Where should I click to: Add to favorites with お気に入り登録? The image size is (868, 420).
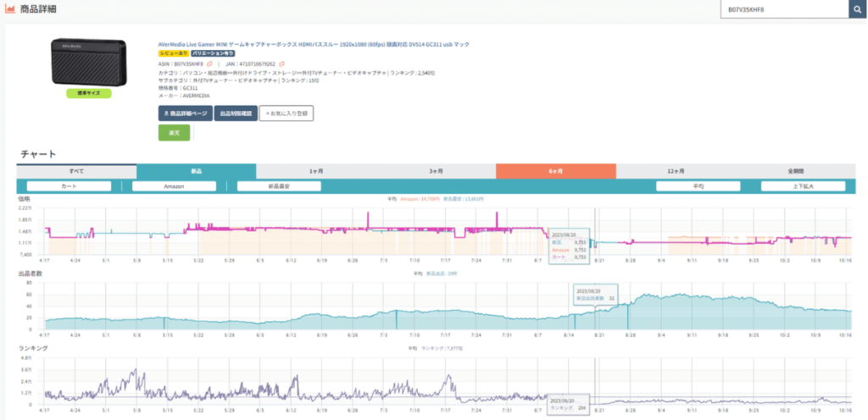click(x=287, y=113)
